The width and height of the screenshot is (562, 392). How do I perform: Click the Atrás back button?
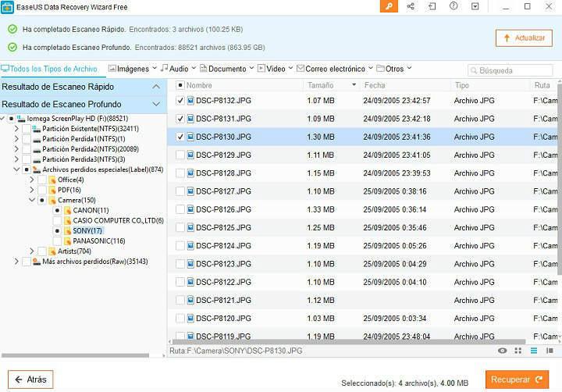tap(30, 380)
